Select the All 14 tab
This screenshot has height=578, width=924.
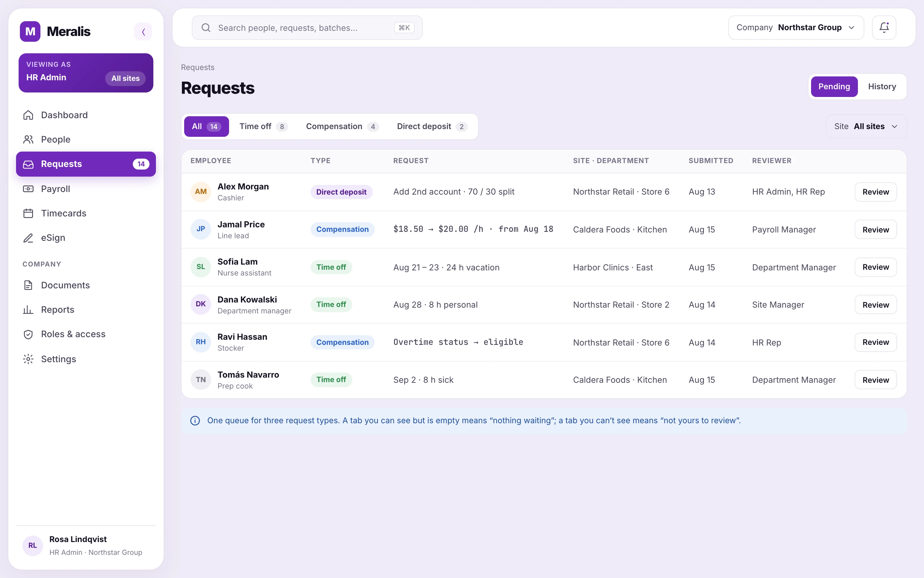(206, 127)
